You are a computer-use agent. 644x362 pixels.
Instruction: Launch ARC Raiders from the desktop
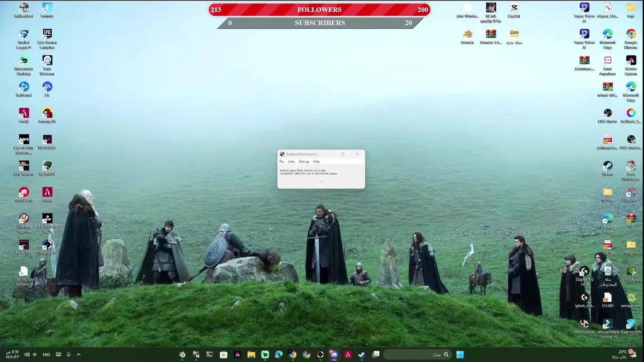tap(24, 168)
